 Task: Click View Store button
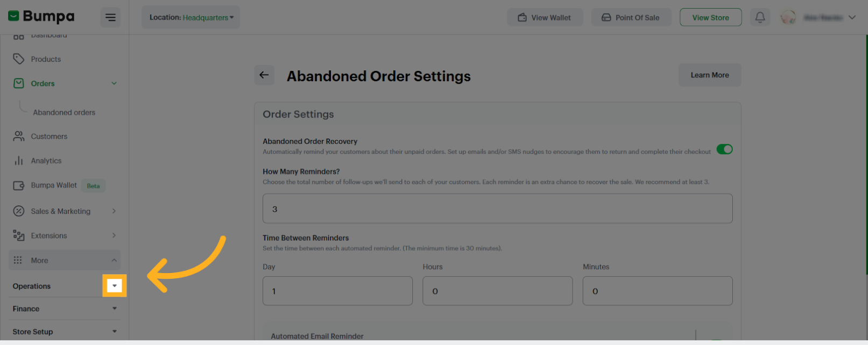(x=710, y=18)
